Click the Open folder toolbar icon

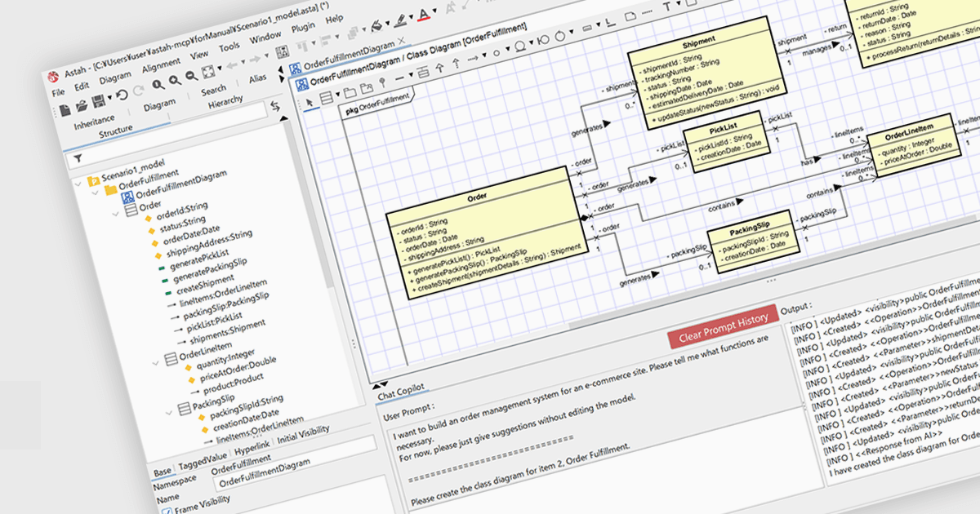pos(82,105)
